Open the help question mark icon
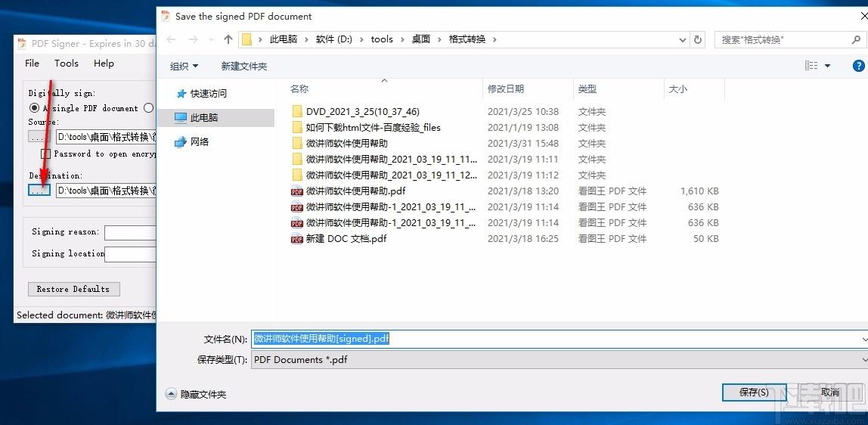The image size is (868, 425). [859, 66]
